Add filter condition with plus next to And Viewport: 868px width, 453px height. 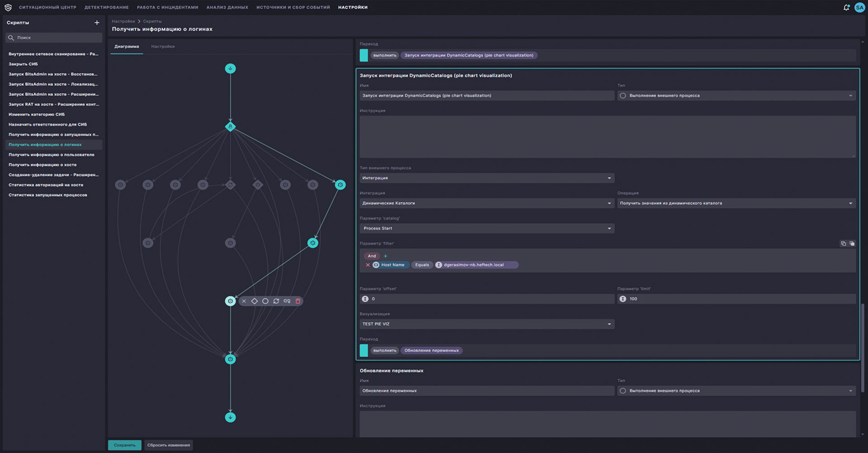[385, 256]
